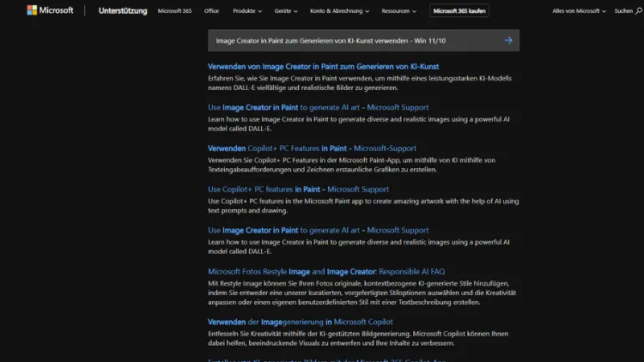Open Microsoft Fotos Restyle Image FAQ result
The height and width of the screenshot is (362, 644).
click(326, 271)
